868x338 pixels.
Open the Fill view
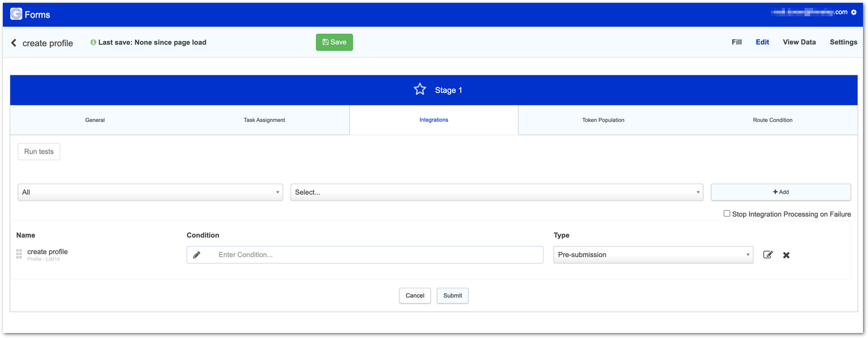tap(737, 42)
